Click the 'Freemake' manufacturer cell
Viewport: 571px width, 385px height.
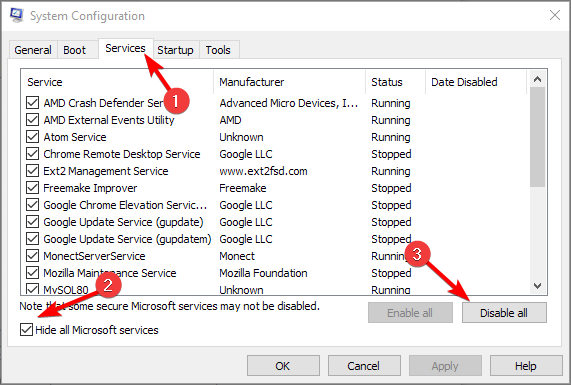coord(243,188)
